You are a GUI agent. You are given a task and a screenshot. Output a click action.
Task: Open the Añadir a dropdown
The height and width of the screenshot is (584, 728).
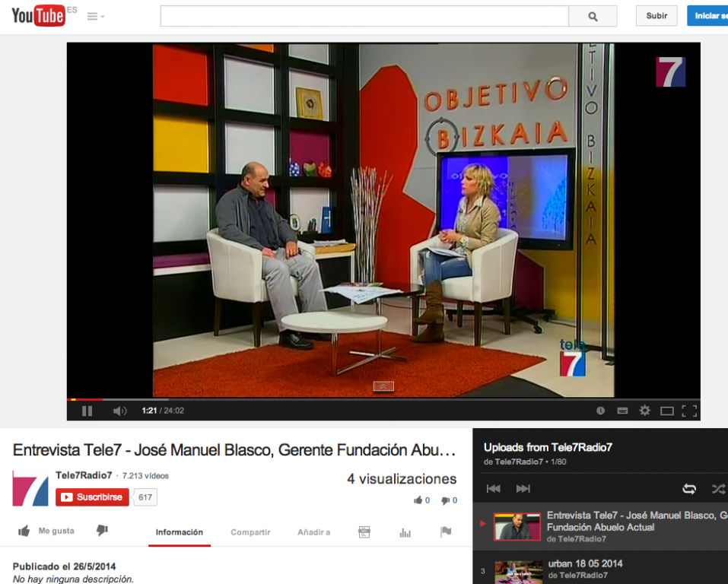point(313,532)
